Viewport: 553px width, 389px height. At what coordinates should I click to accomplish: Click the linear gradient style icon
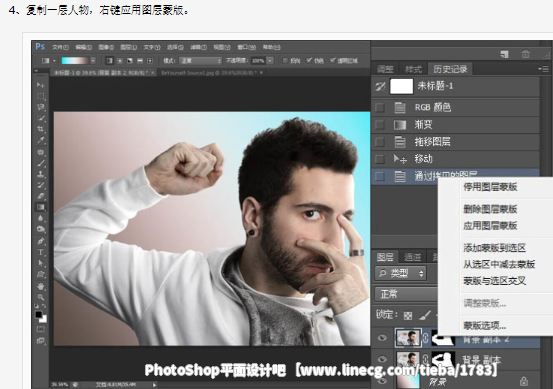[110, 61]
